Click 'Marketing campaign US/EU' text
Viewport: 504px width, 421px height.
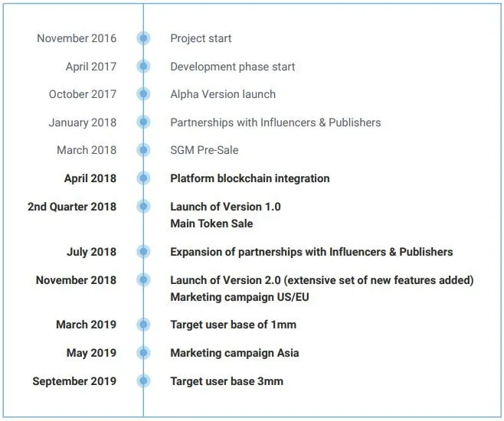[x=240, y=297]
